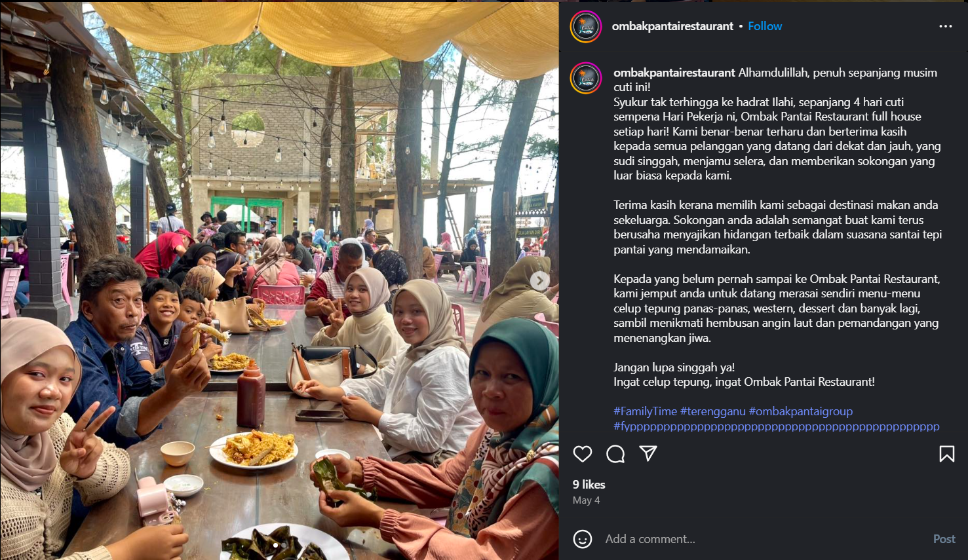Open the #ombakpantaigroup hashtag
The image size is (968, 560).
[x=801, y=411]
